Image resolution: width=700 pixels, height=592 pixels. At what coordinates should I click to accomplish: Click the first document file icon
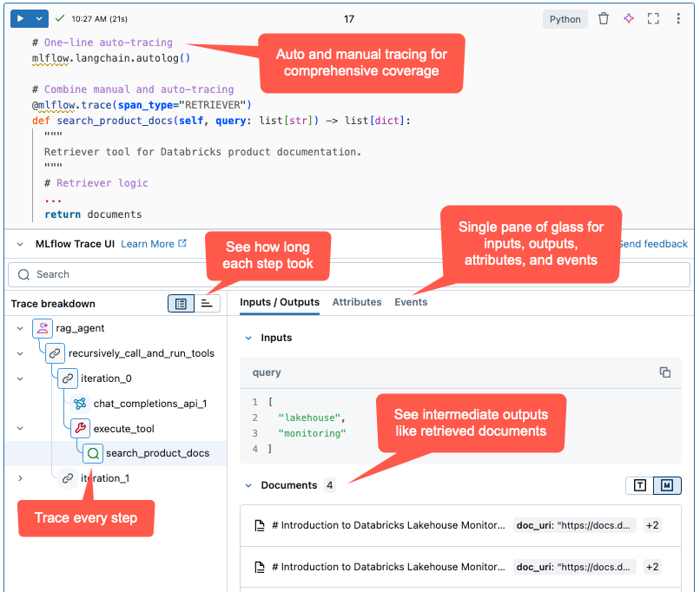260,525
